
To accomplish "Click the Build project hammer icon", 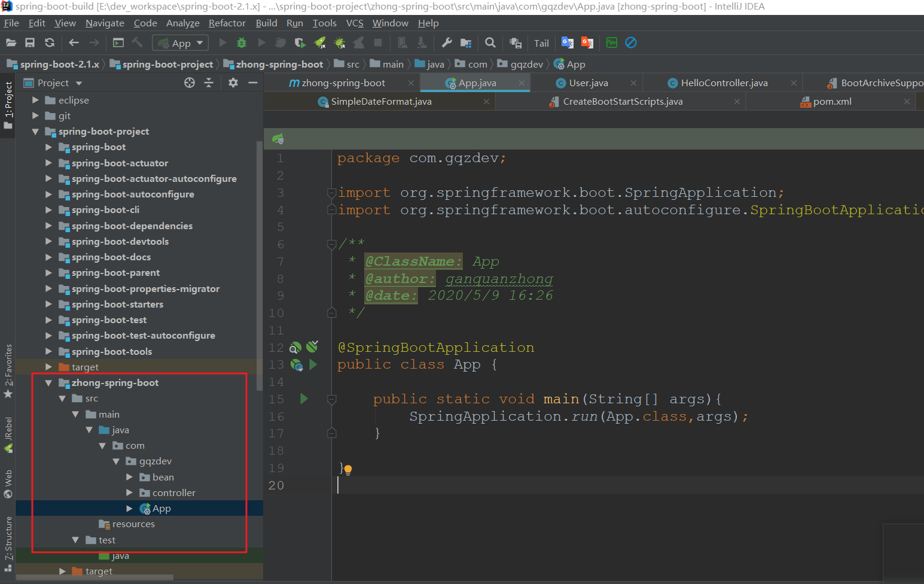I will [x=138, y=42].
